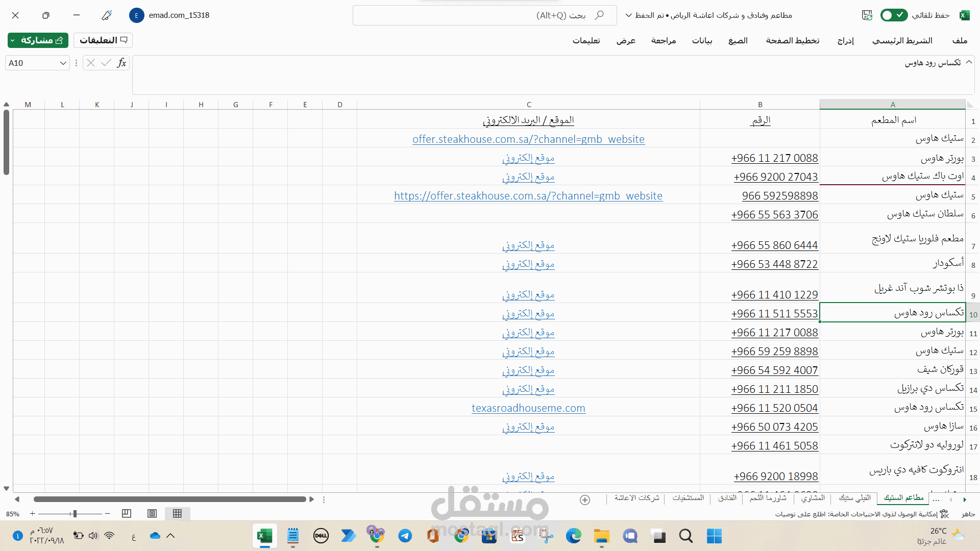
Task: Click the zoom slider handle
Action: click(75, 514)
